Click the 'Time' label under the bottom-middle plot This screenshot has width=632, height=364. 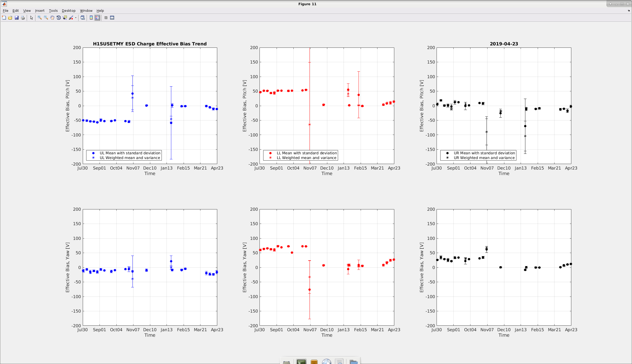[x=327, y=335]
